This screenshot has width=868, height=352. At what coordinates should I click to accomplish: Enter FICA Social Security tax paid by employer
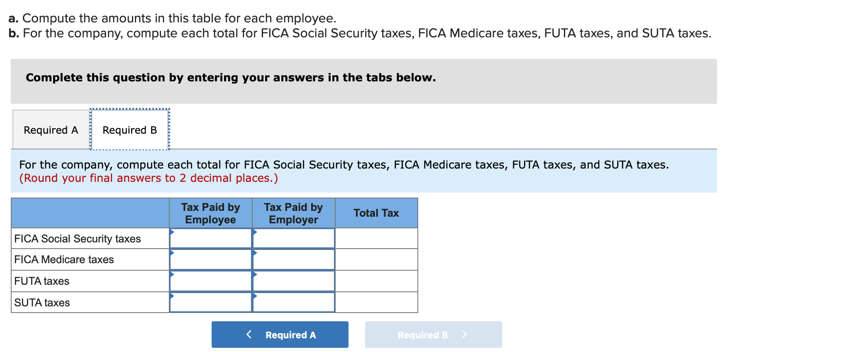(x=294, y=239)
